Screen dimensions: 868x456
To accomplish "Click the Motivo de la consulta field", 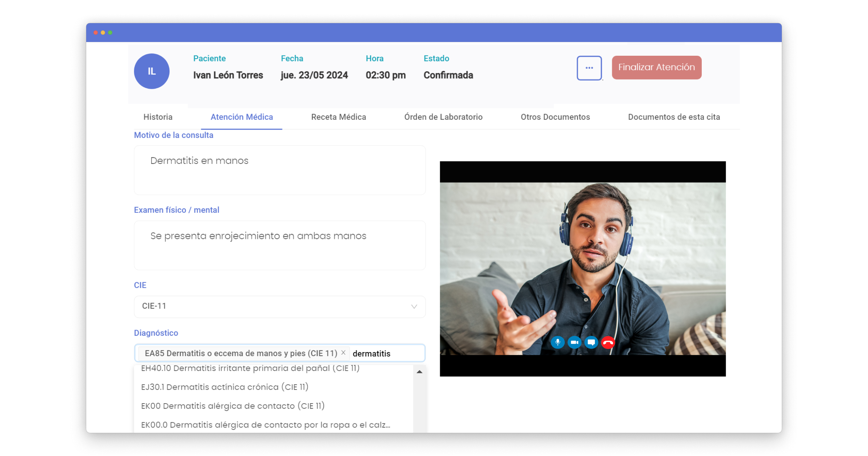I will pos(279,170).
